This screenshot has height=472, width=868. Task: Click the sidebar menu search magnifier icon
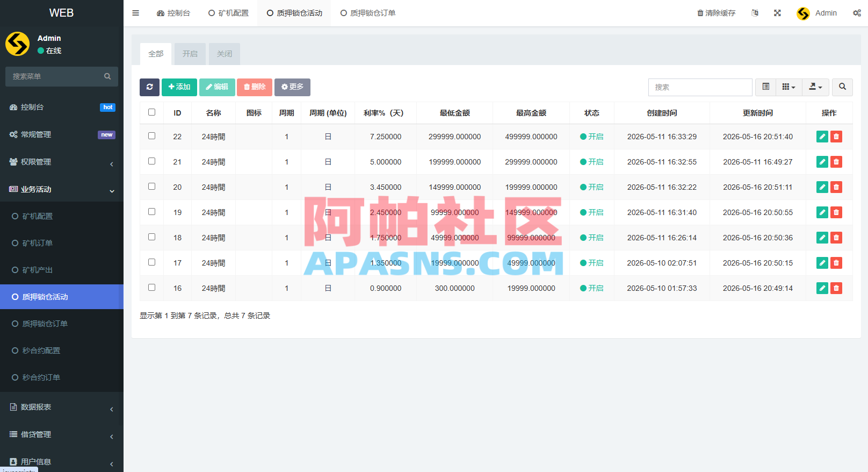pyautogui.click(x=107, y=76)
